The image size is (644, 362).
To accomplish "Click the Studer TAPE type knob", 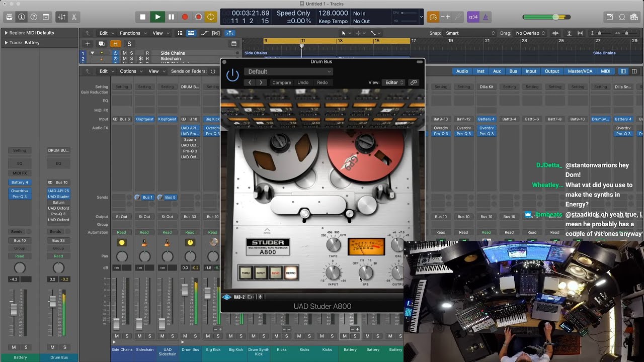I will 333,245.
